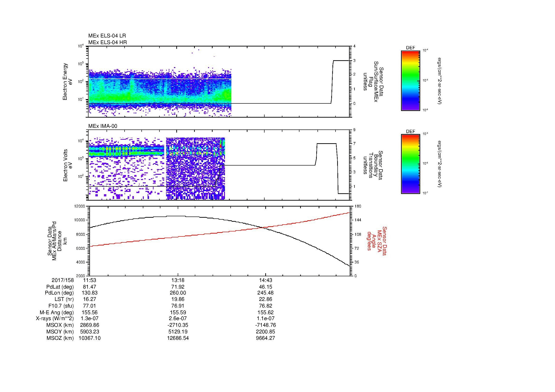Image resolution: width=555 pixels, height=392 pixels.
Task: Click the MSOX value '2869.86'
Action: [90, 325]
